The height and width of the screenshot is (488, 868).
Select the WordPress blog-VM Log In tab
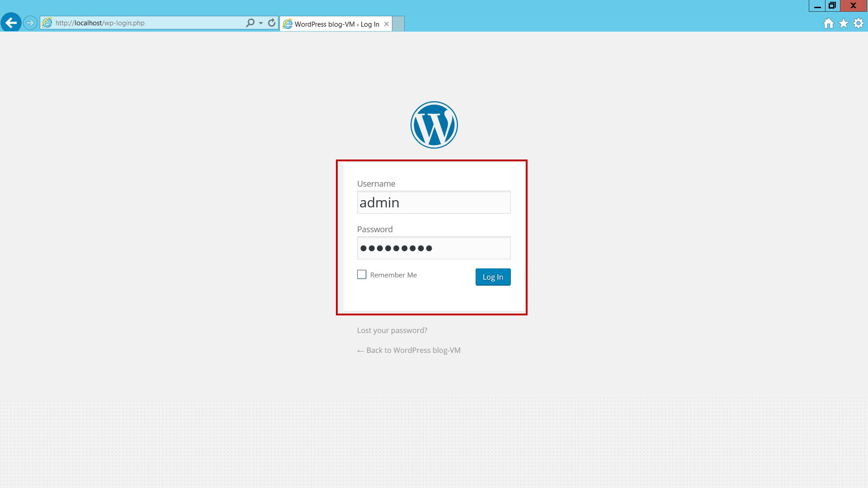336,24
